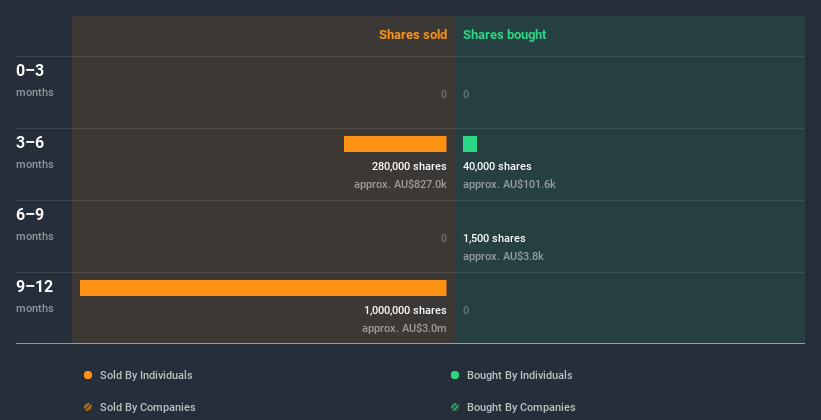Click the green bought bar for 3–6 months
The image size is (821, 420).
point(470,144)
